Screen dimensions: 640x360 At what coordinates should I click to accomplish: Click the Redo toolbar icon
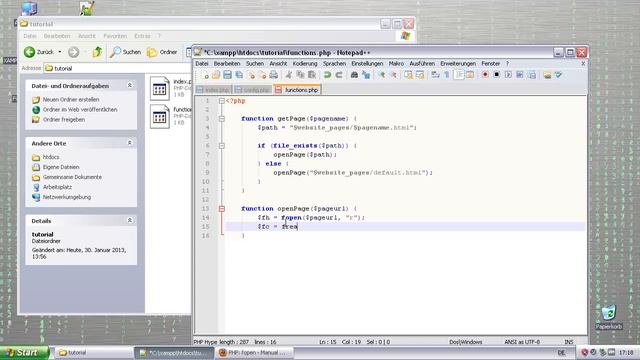click(339, 75)
